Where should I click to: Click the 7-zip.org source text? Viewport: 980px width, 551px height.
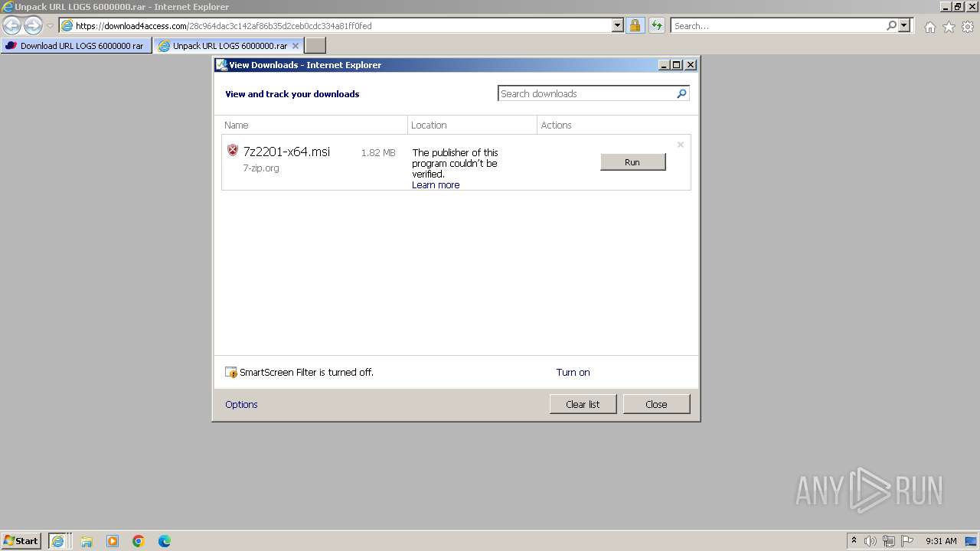[x=261, y=168]
